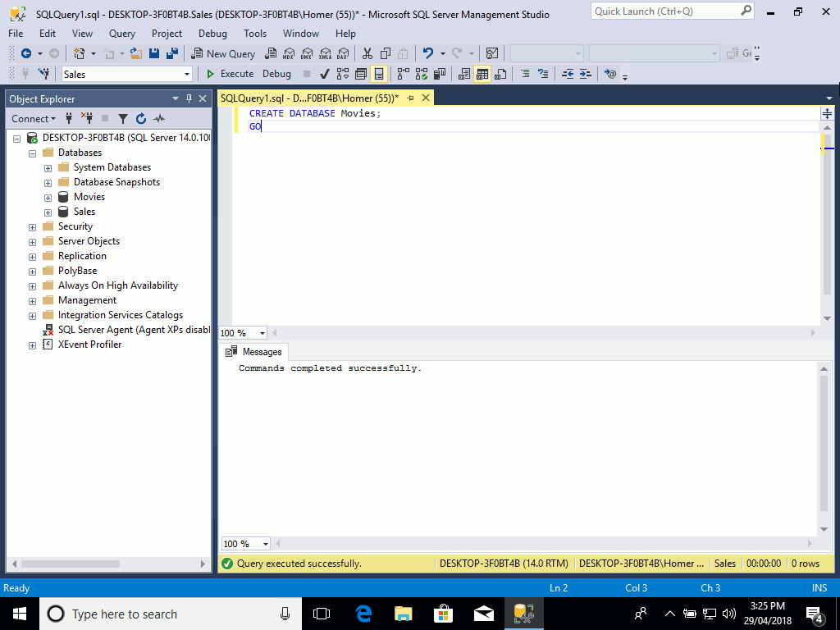Screen dimensions: 840x630
Task: Open a new DAX query
Action: click(x=343, y=53)
